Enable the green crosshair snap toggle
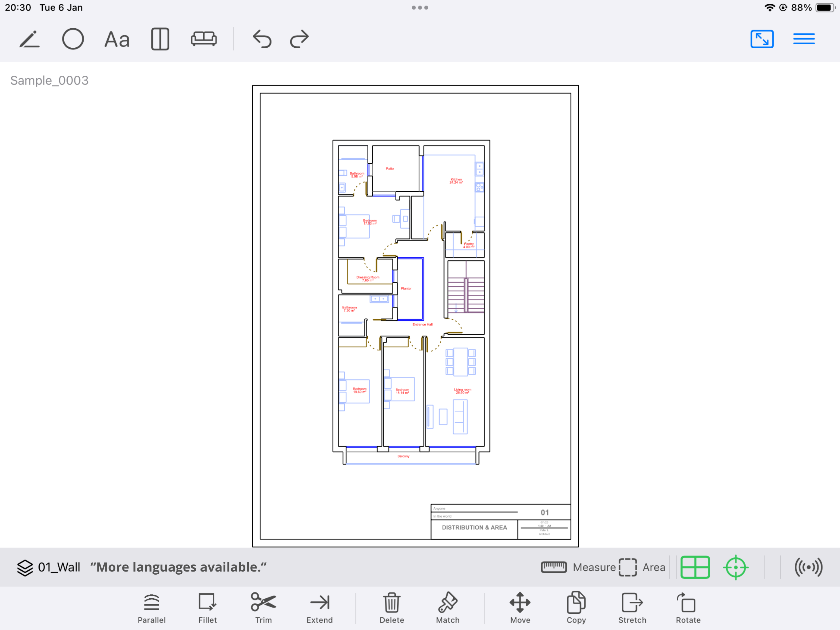840x630 pixels. [x=735, y=567]
